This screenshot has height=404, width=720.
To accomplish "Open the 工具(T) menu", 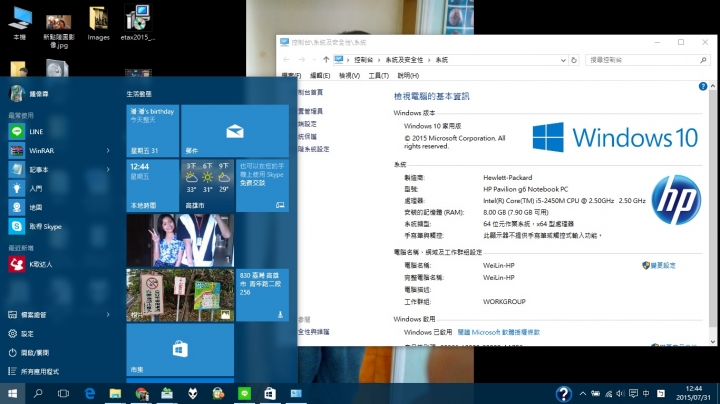I will pos(378,76).
